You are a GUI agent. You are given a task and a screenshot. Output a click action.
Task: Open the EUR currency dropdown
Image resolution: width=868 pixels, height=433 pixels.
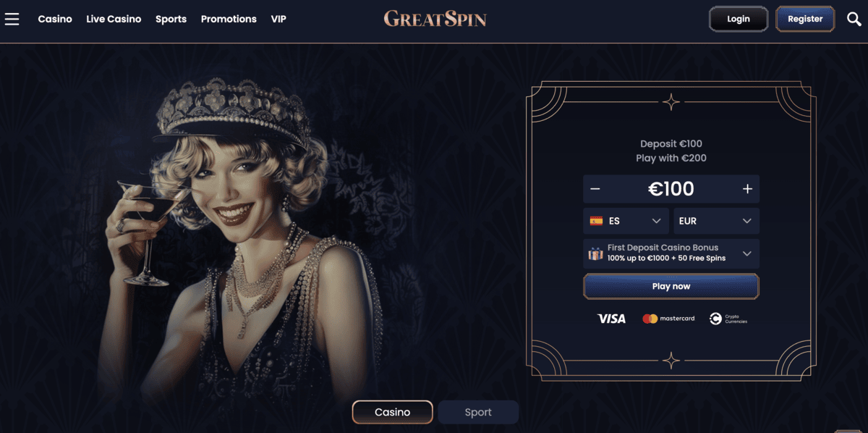(716, 221)
